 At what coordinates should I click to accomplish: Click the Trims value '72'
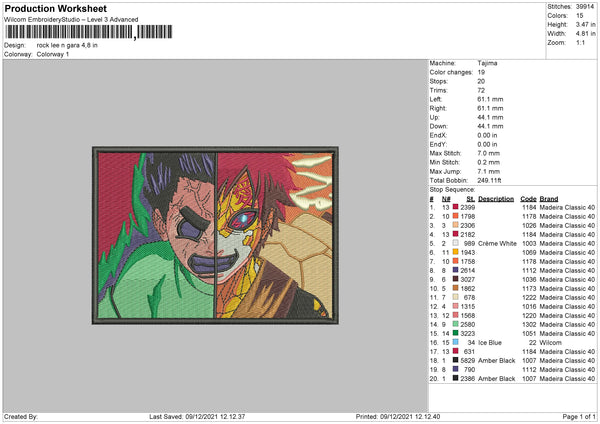click(481, 90)
